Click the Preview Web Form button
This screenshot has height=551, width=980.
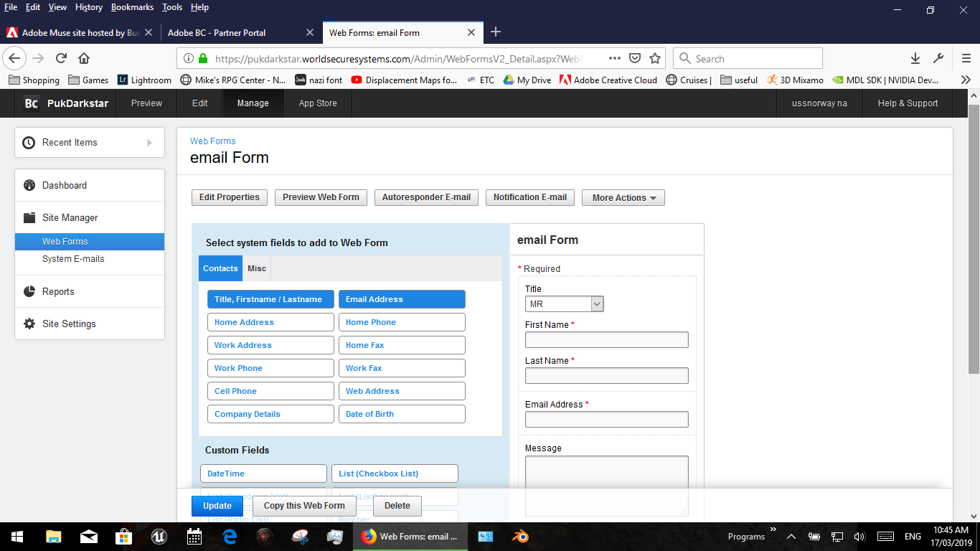321,197
